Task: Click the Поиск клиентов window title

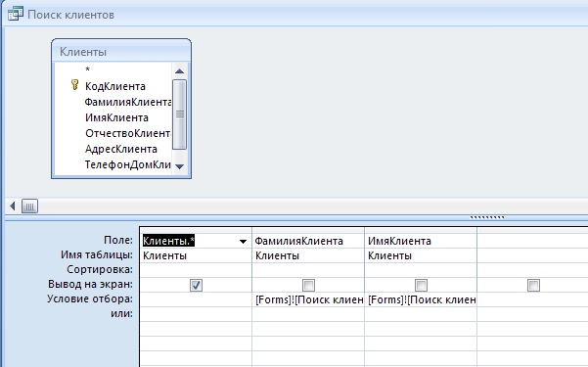Action: (x=70, y=15)
